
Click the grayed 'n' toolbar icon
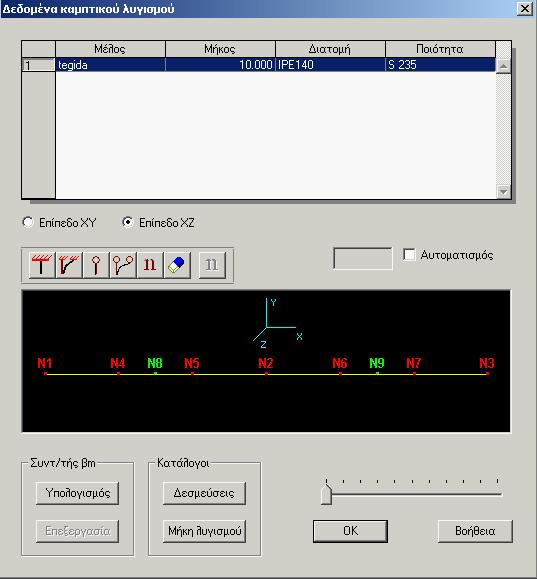[212, 265]
